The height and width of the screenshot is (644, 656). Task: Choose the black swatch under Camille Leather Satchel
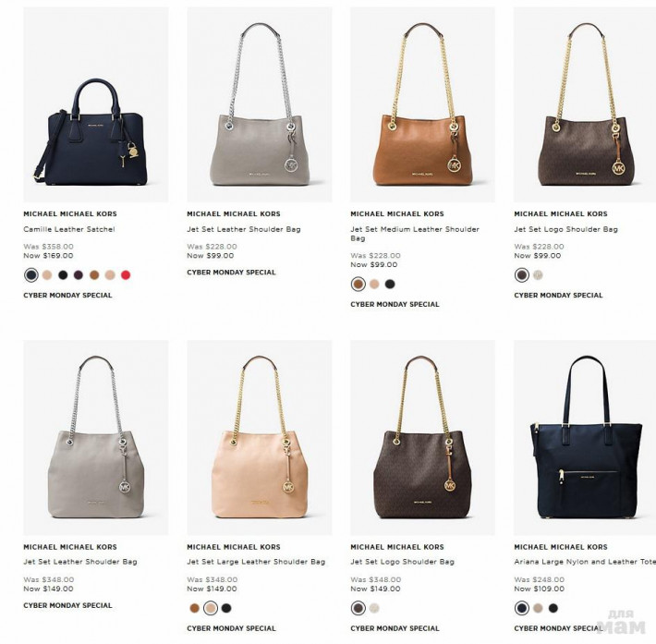coord(63,275)
